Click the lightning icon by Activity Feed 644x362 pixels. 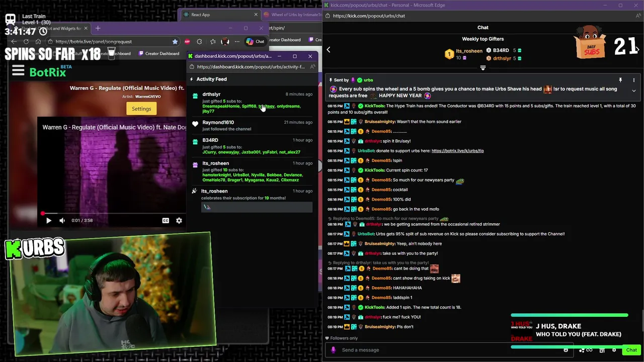click(192, 79)
